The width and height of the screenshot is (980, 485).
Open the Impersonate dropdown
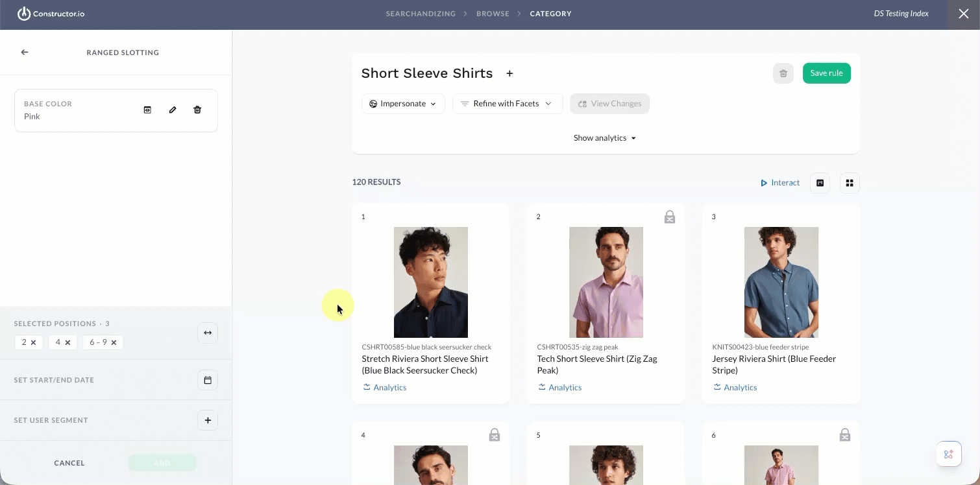tap(403, 104)
